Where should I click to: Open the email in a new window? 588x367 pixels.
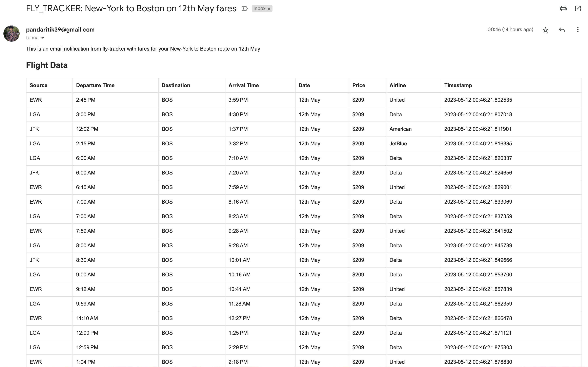(x=578, y=9)
